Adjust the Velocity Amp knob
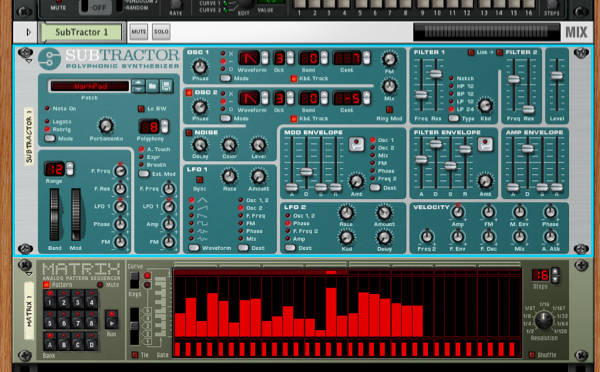This screenshot has height=372, width=600. (458, 212)
